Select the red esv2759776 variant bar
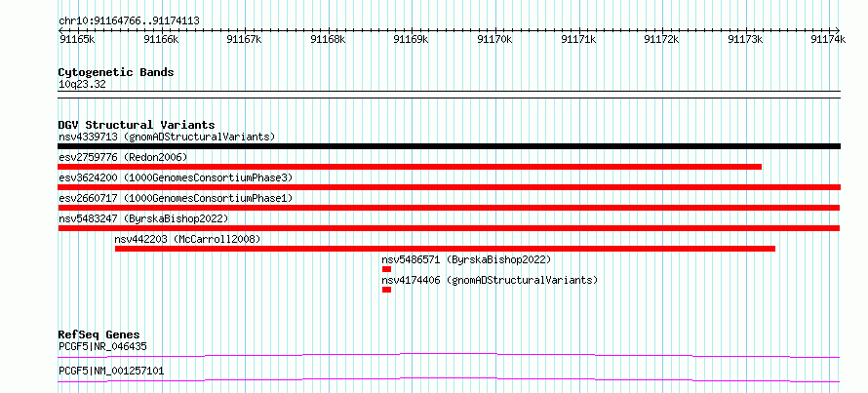The height and width of the screenshot is (393, 868). 410,167
